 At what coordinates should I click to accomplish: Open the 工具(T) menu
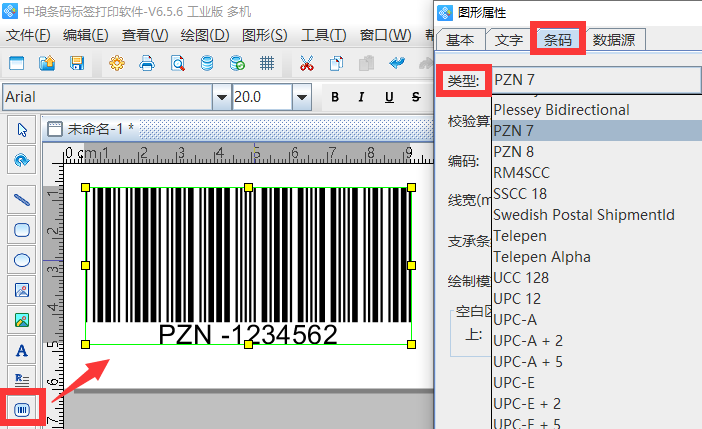point(323,35)
